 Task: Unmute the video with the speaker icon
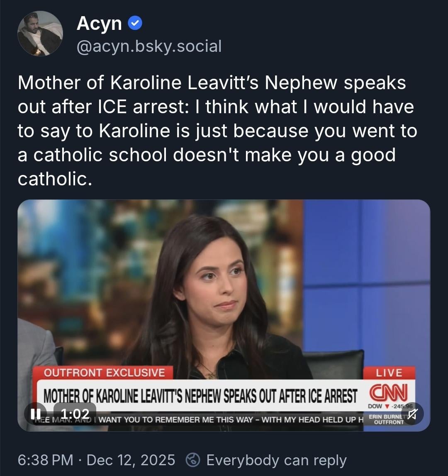coord(412,414)
